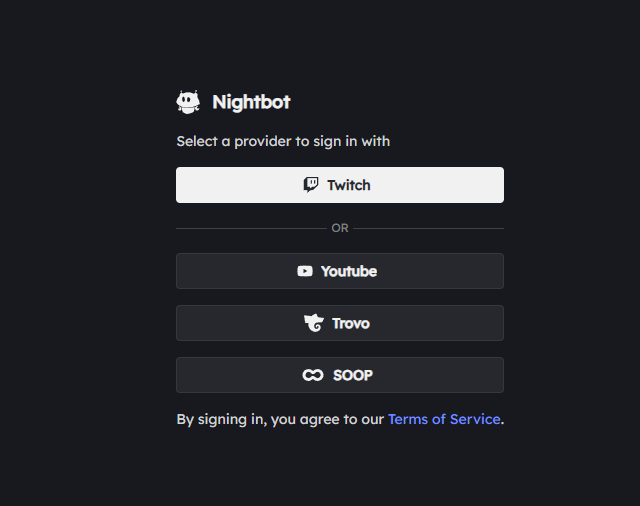Click the Nightbot title text
The height and width of the screenshot is (506, 640).
[x=251, y=102]
